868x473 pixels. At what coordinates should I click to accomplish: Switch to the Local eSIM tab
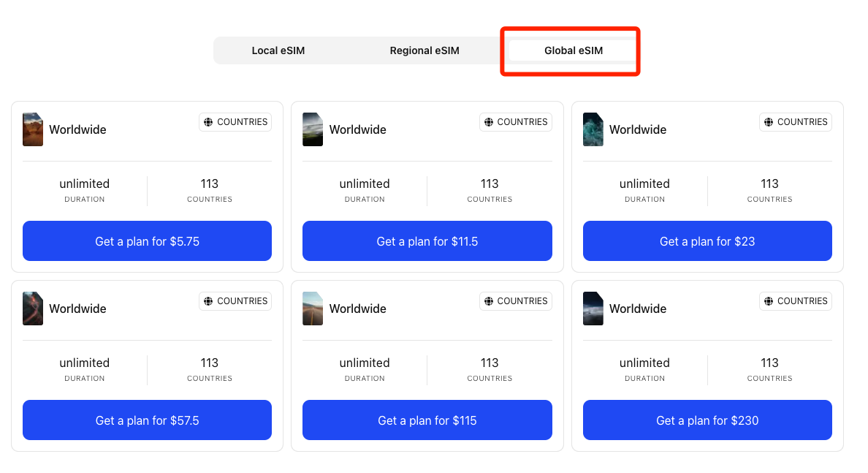point(278,50)
